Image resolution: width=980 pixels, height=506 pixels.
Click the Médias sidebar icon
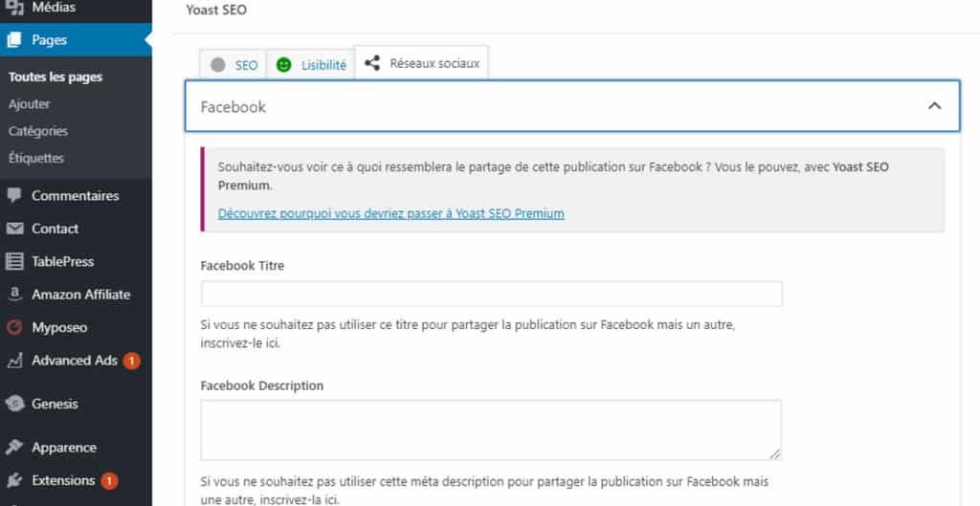click(14, 7)
